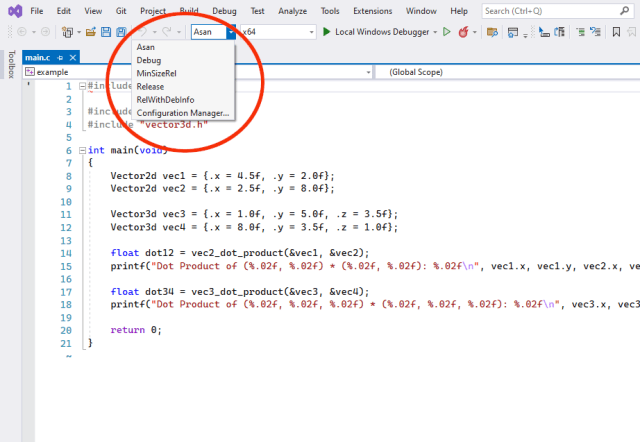Open the Window menu
The width and height of the screenshot is (640, 442).
point(421,11)
